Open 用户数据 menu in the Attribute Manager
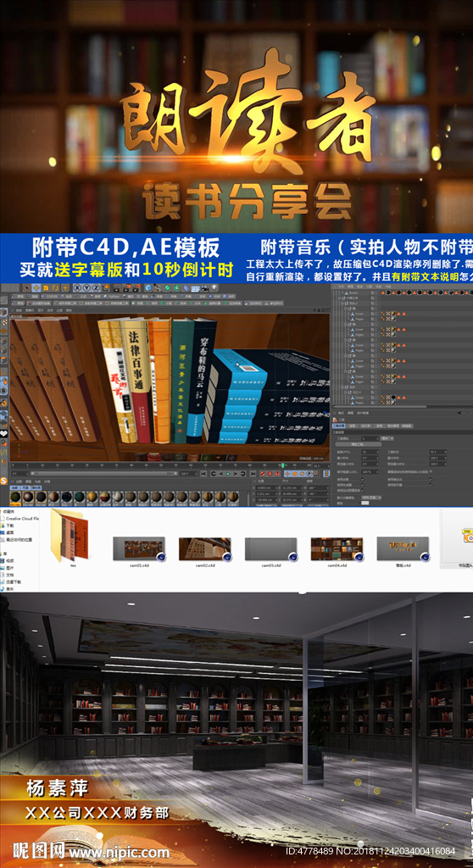473x868 pixels. 363,413
